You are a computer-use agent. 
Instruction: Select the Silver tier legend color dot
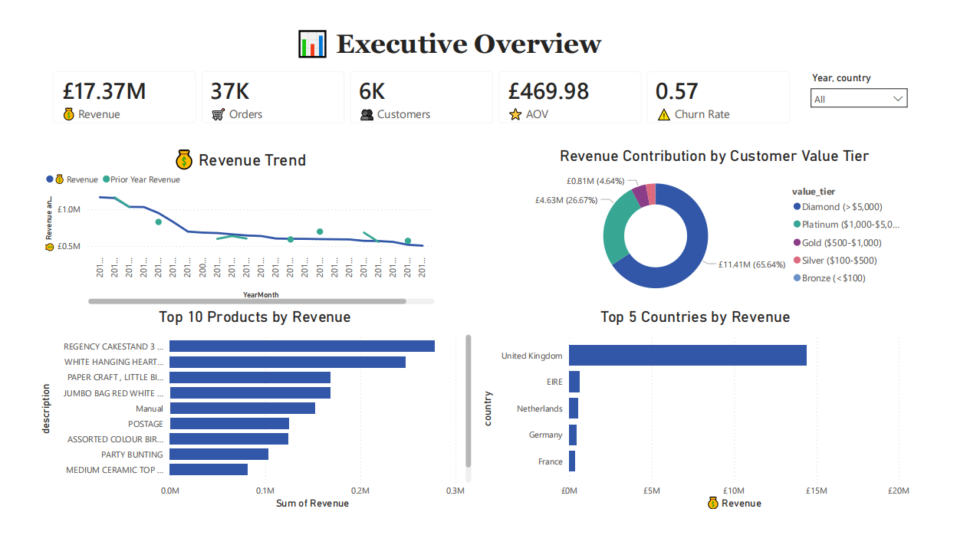pos(797,261)
